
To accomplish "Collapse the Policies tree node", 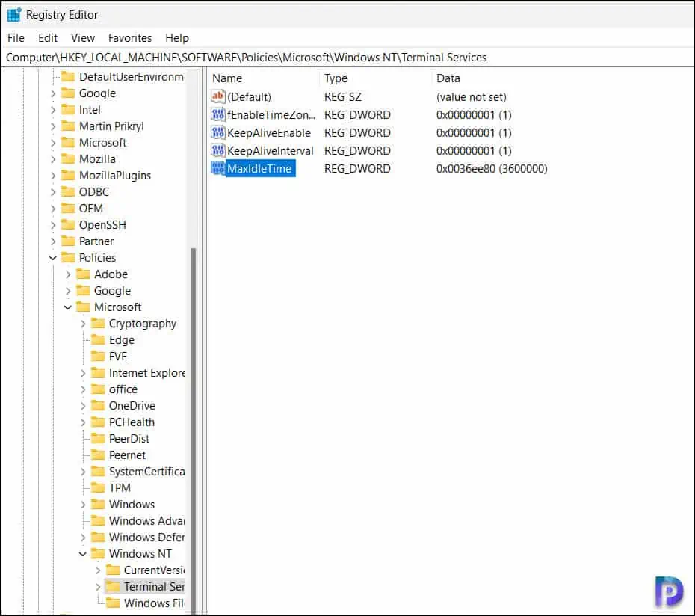I will tap(53, 258).
